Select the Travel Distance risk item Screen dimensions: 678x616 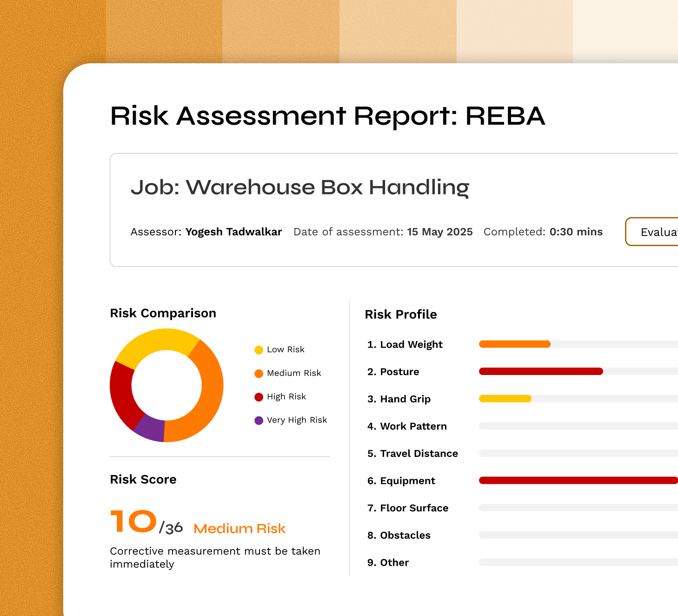(x=412, y=454)
